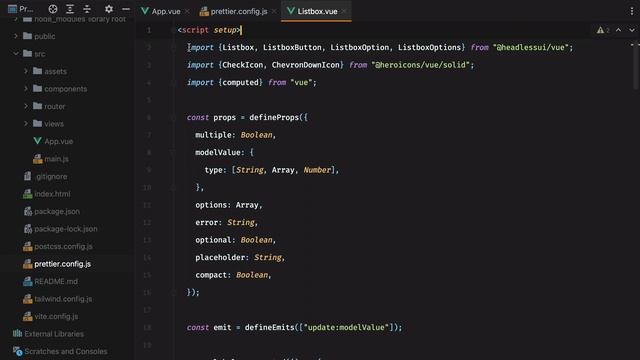640x360 pixels.
Task: Click the Expand All icon in project toolbar
Action: [70, 9]
